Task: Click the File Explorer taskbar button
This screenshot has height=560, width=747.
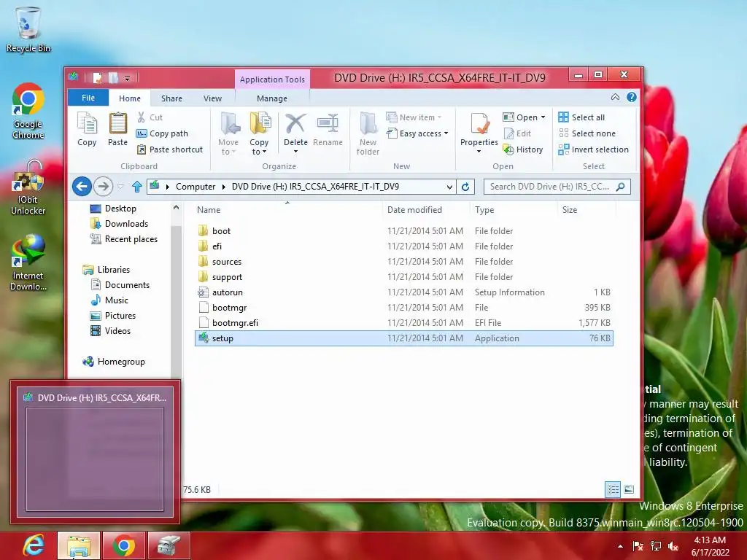Action: coord(79,545)
